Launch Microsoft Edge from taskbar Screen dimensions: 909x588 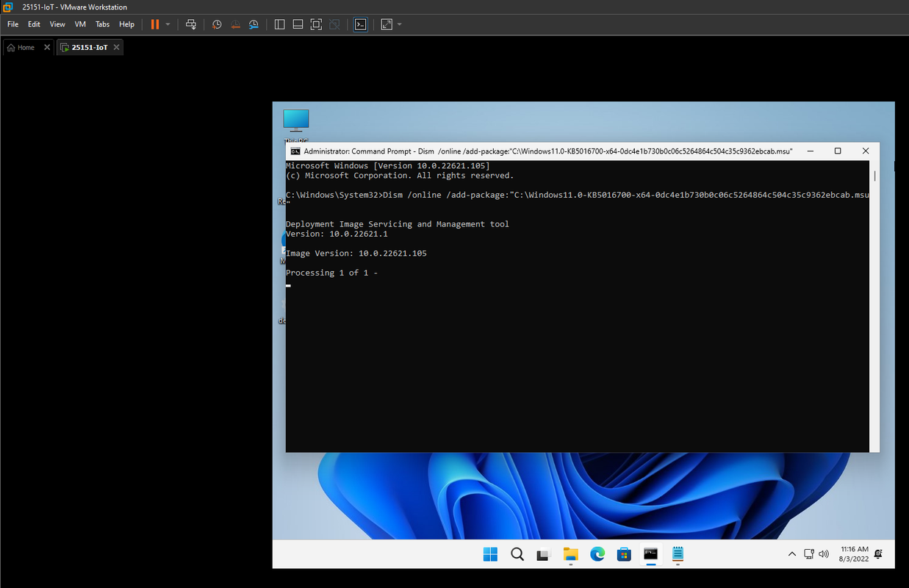pyautogui.click(x=597, y=554)
